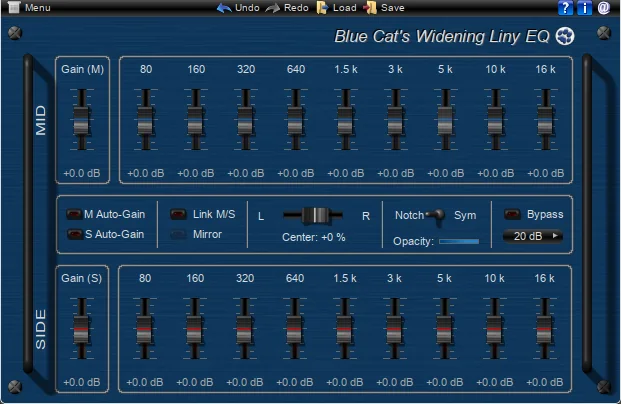The width and height of the screenshot is (621, 404).
Task: Click the Mid 1.5 k band slider
Action: click(x=345, y=120)
